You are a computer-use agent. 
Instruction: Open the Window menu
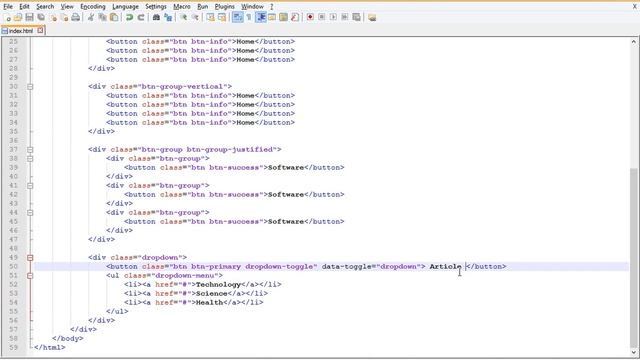pos(252,7)
